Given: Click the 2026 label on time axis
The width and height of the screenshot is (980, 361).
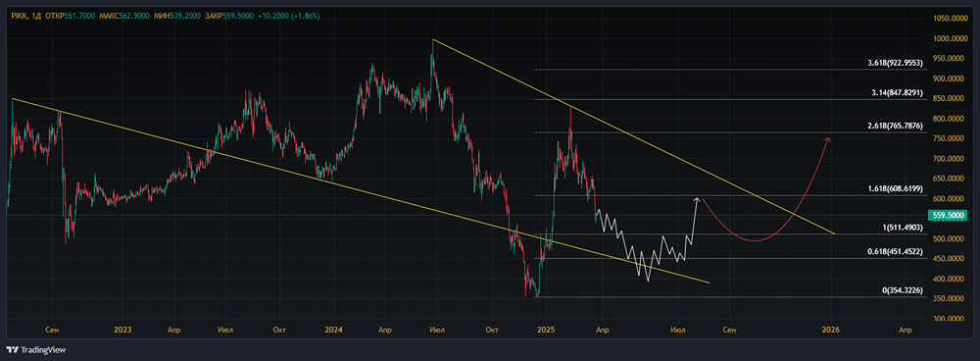Looking at the screenshot, I should point(831,330).
